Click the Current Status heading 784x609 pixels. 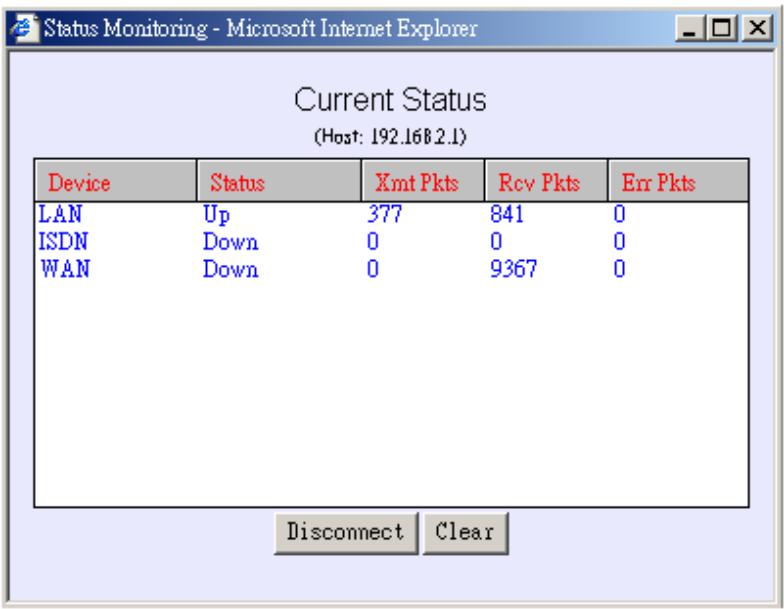pos(390,100)
